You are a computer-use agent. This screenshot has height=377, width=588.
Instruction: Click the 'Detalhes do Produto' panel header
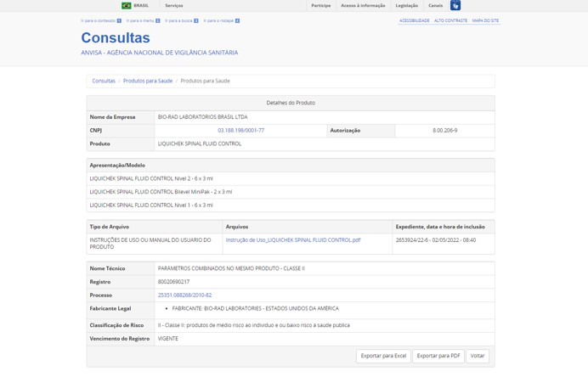click(x=291, y=103)
